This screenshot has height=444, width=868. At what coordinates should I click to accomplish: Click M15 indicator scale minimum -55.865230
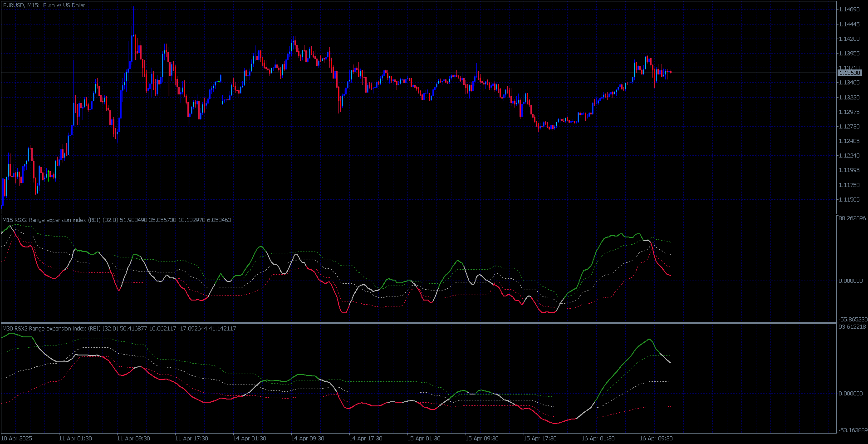(853, 320)
